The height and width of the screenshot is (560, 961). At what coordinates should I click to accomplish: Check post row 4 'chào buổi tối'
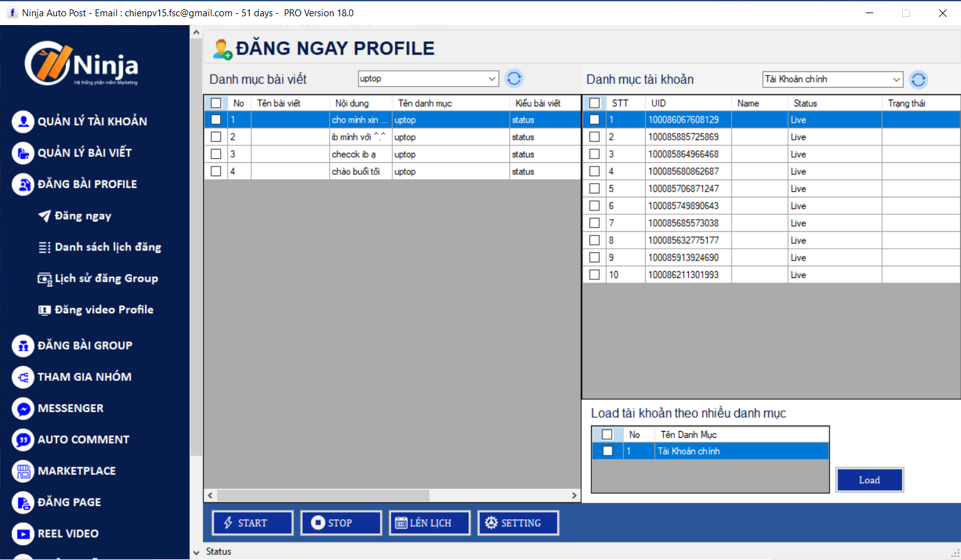tap(216, 171)
